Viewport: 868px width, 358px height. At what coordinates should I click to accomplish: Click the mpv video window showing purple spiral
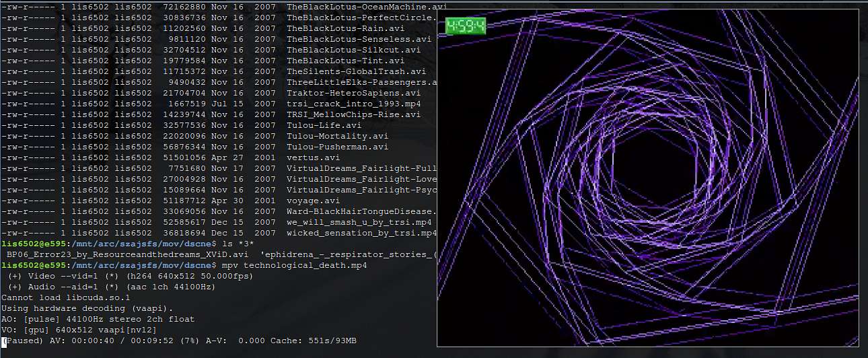pos(648,178)
